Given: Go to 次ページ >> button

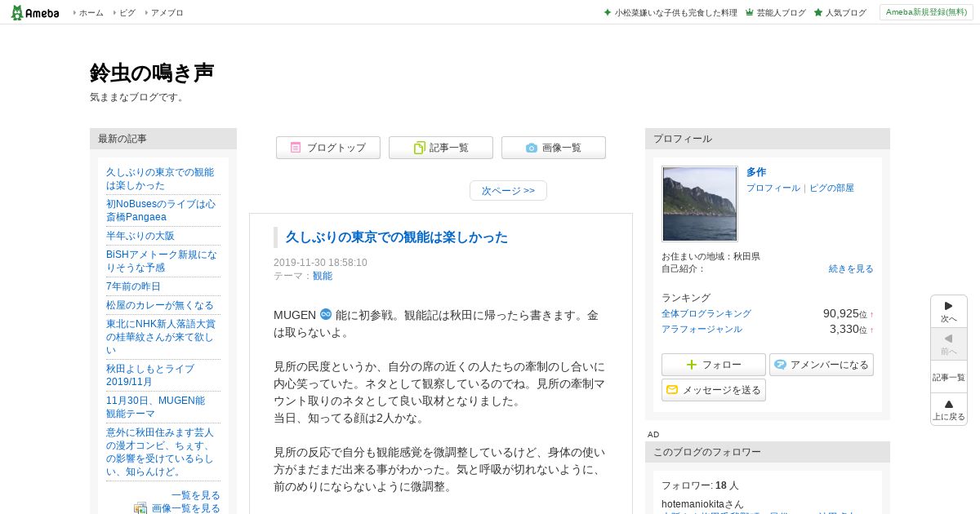Looking at the screenshot, I should click(x=508, y=191).
